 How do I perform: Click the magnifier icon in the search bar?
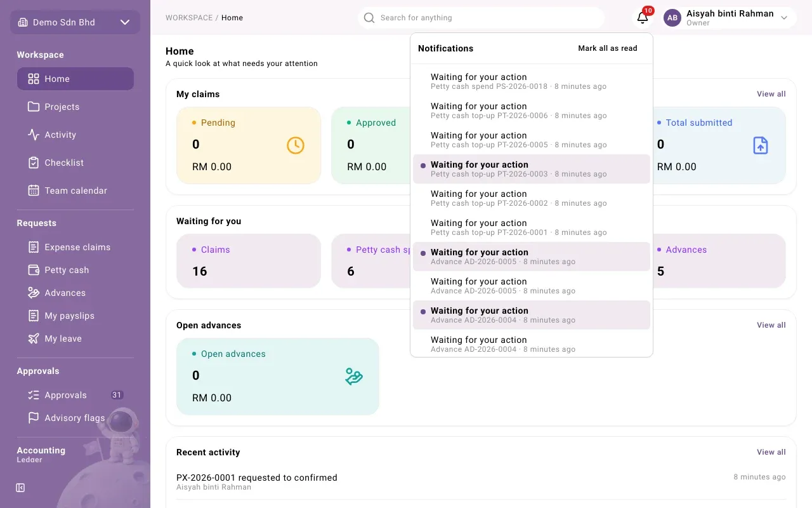click(x=369, y=18)
